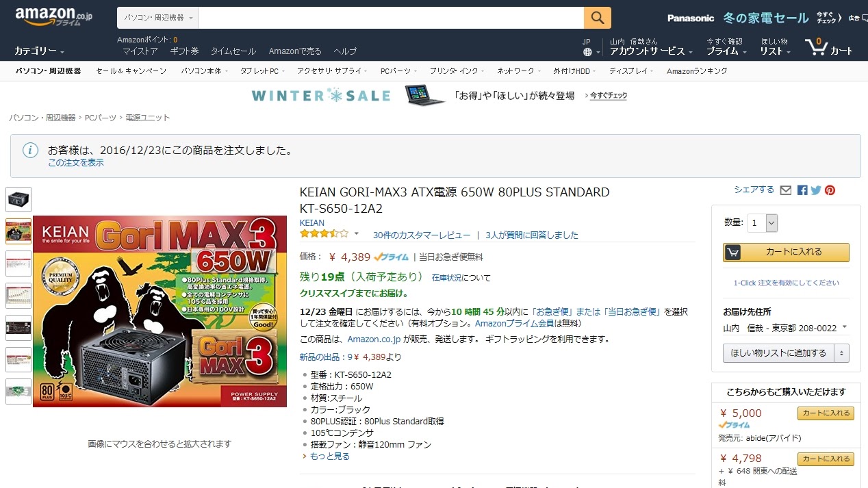Click the main Gori MAX3 product image

159,311
